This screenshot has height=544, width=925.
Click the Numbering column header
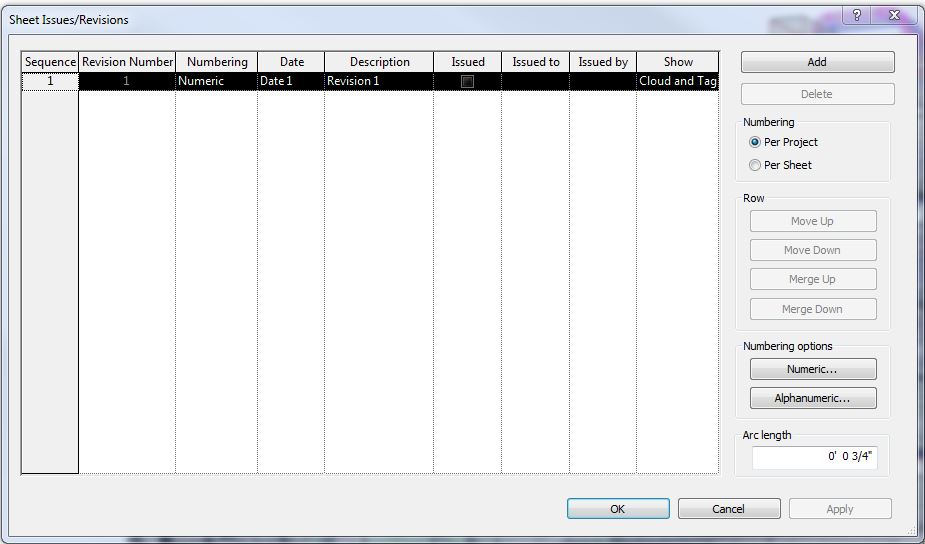217,62
